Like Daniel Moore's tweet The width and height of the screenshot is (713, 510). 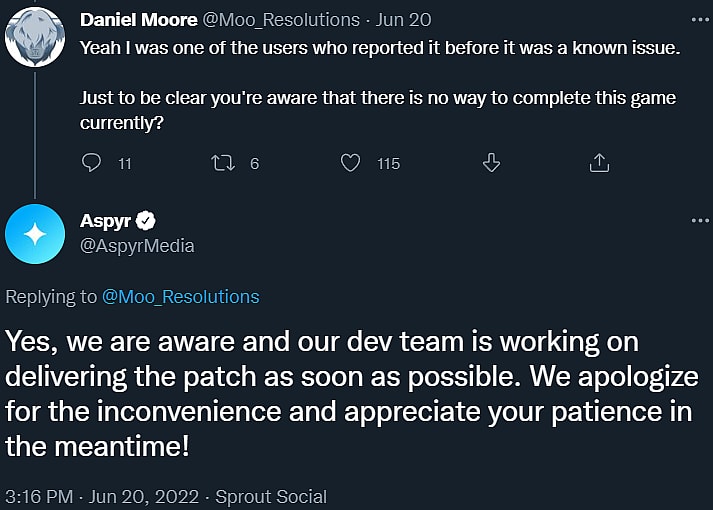[350, 163]
